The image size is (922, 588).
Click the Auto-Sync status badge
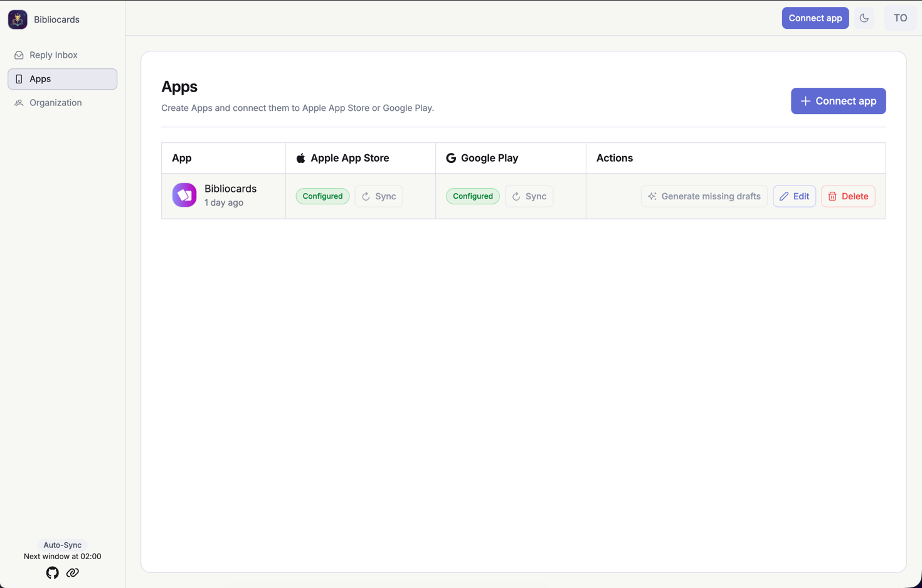tap(62, 545)
